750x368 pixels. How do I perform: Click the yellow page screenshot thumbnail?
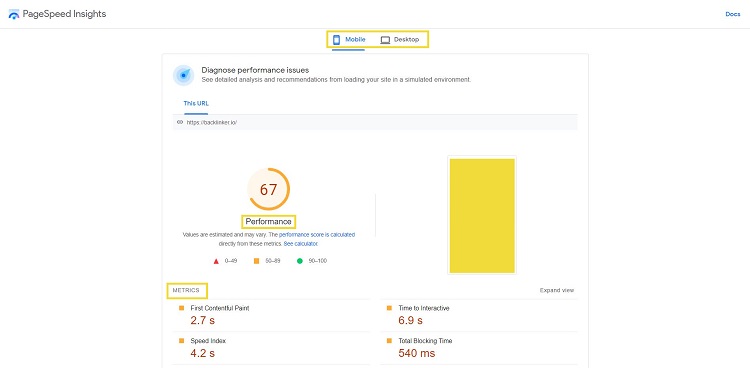pos(482,215)
